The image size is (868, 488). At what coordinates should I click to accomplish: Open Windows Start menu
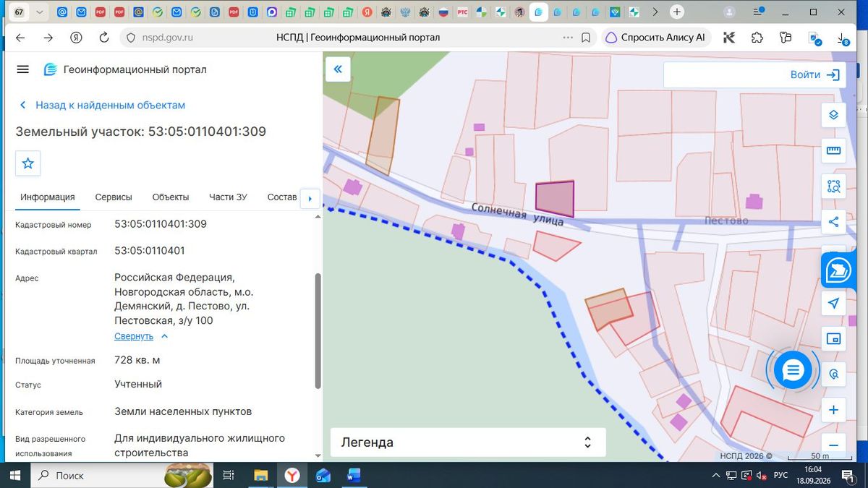click(16, 475)
